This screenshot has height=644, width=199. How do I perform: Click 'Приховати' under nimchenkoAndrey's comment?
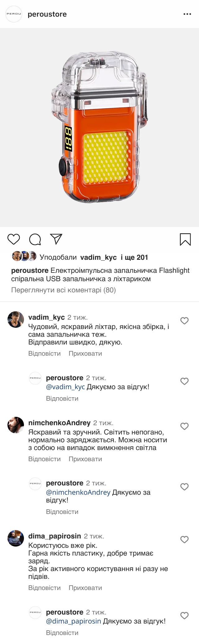point(85,459)
